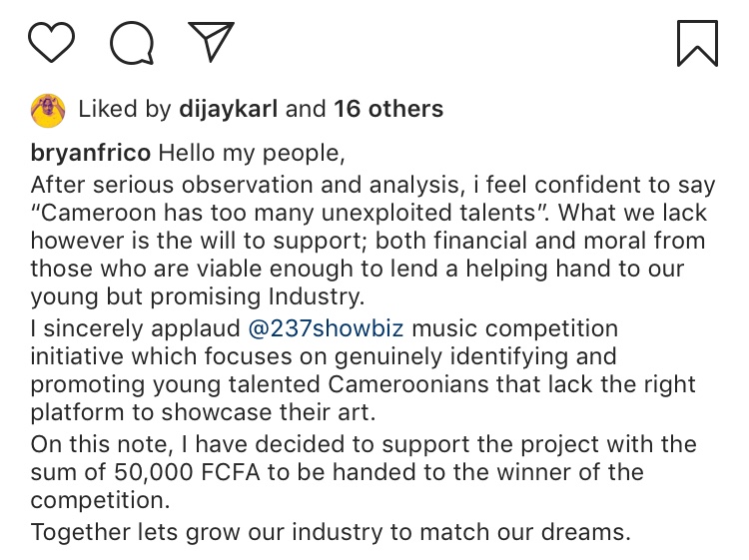
Task: Open comments with the speech bubble icon
Action: pos(132,42)
